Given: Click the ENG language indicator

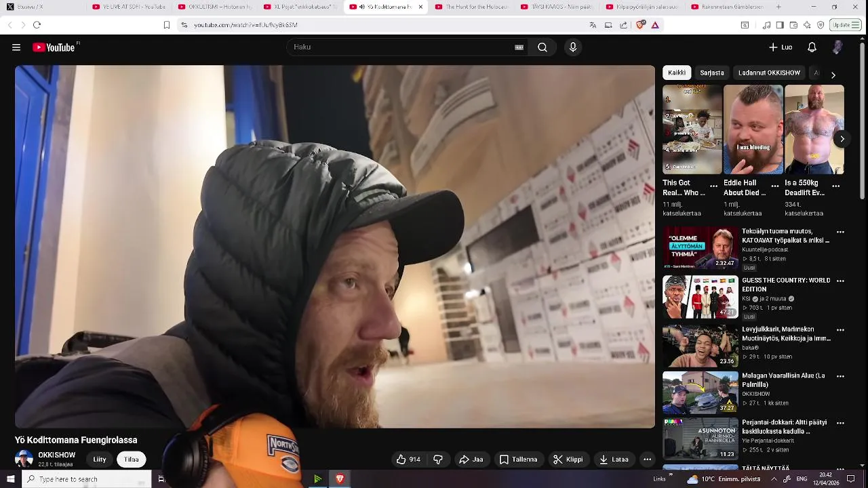Looking at the screenshot, I should tap(802, 479).
